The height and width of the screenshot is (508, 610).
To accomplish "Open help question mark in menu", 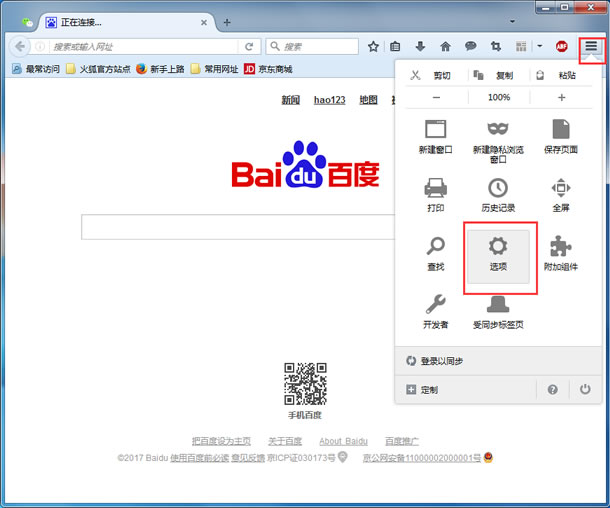I will point(552,389).
